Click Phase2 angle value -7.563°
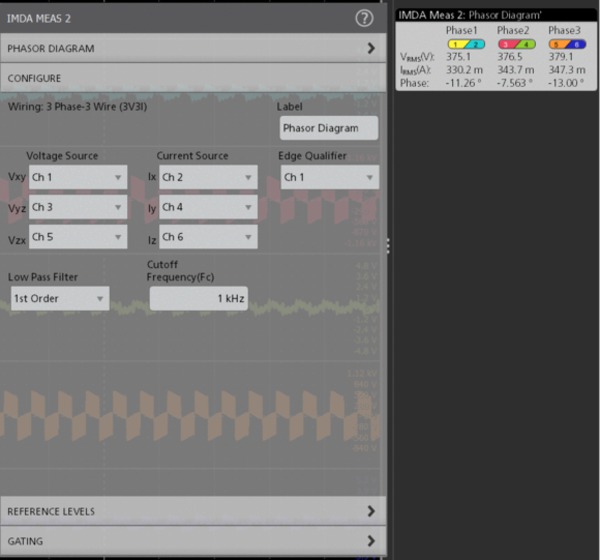Viewport: 600px width, 560px height. coord(515,83)
